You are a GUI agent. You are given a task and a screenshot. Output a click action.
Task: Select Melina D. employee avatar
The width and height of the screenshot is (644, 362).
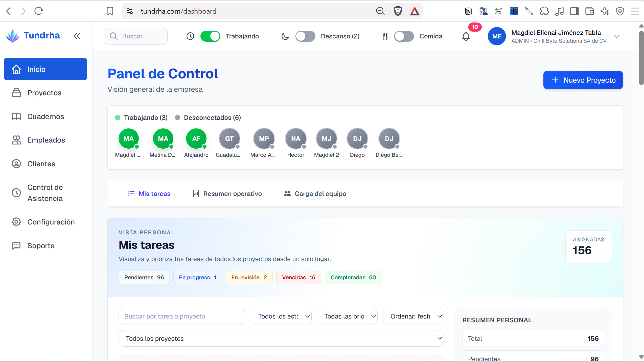163,139
